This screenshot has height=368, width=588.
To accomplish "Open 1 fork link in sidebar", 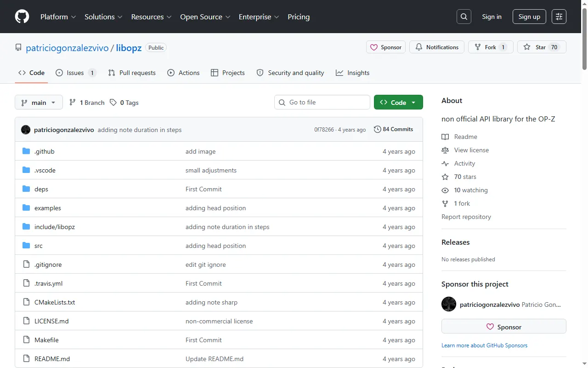I will click(x=456, y=203).
